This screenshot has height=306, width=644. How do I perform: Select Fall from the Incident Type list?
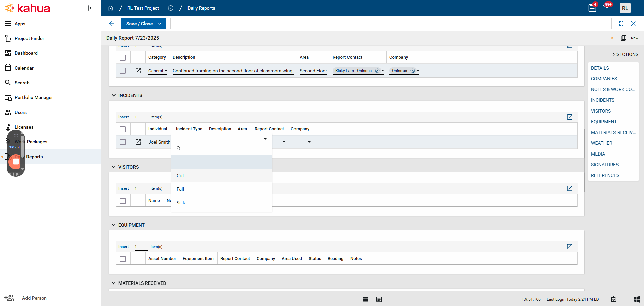coord(180,189)
